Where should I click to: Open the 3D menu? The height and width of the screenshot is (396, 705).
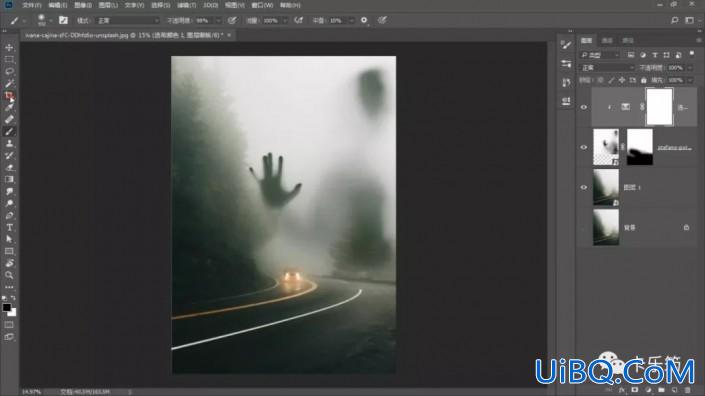pyautogui.click(x=210, y=5)
